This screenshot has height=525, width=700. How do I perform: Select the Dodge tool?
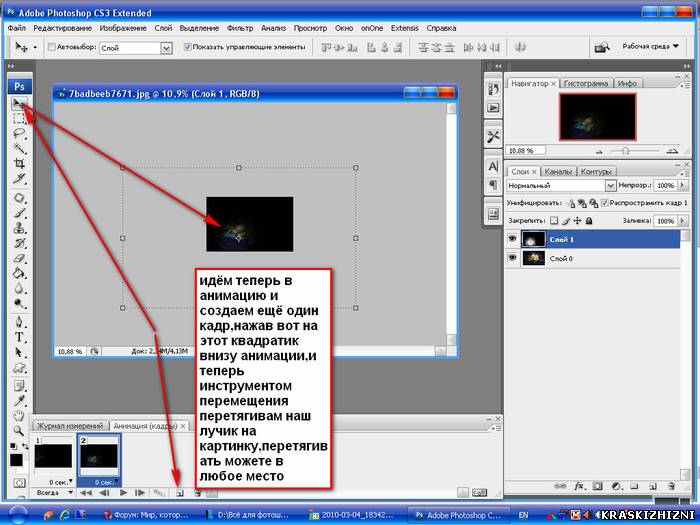[x=19, y=304]
